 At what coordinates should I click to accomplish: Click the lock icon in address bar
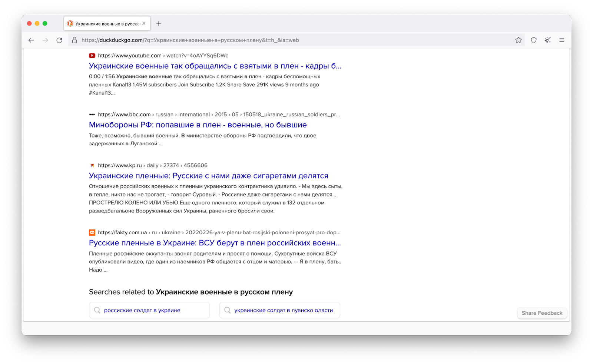(74, 40)
